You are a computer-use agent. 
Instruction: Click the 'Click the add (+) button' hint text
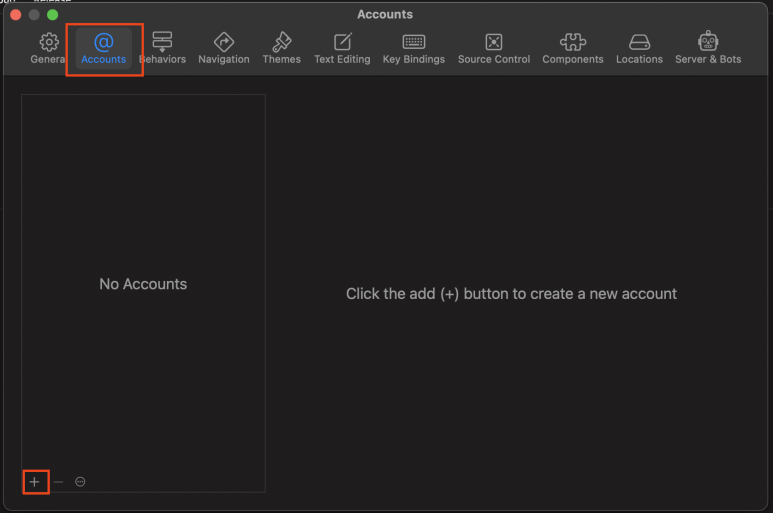[511, 294]
